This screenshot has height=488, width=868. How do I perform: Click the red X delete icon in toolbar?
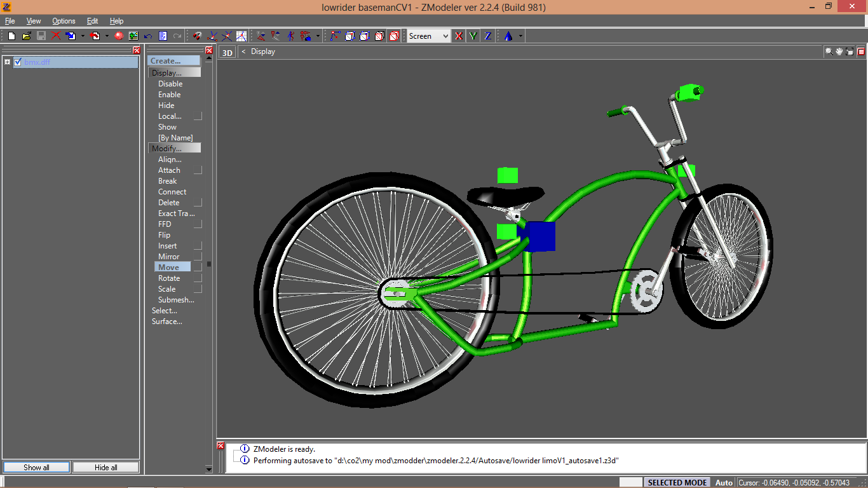(x=56, y=36)
